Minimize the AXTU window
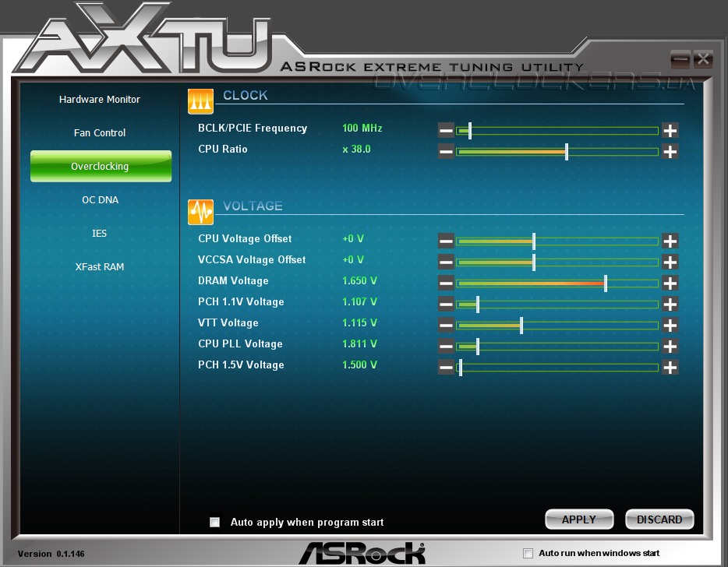This screenshot has width=728, height=567. pyautogui.click(x=680, y=59)
